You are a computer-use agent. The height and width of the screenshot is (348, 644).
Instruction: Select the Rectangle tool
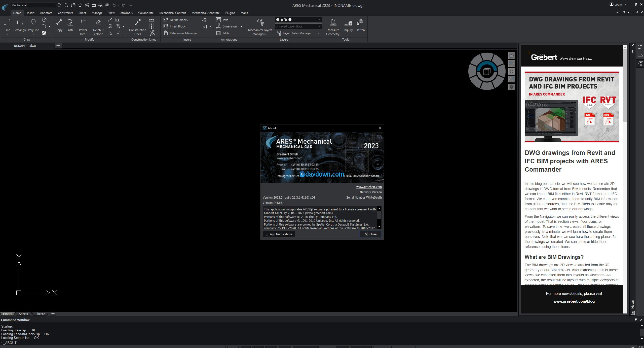click(x=20, y=25)
